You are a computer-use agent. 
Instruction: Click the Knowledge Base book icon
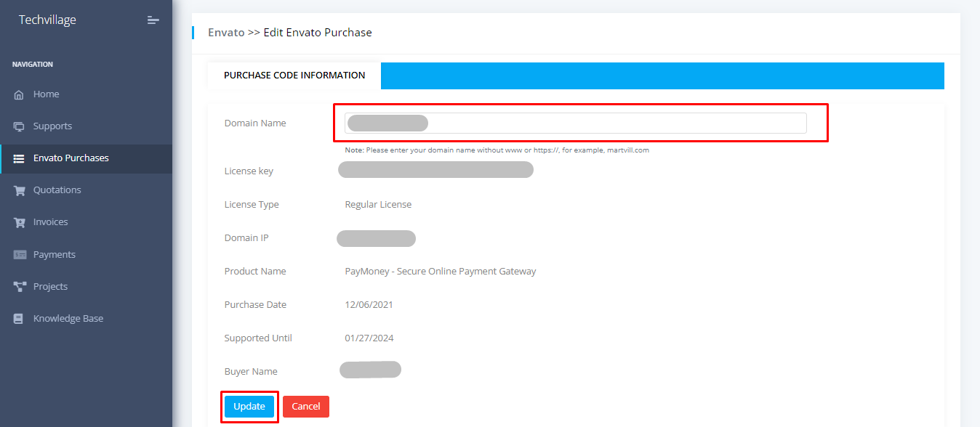[19, 319]
